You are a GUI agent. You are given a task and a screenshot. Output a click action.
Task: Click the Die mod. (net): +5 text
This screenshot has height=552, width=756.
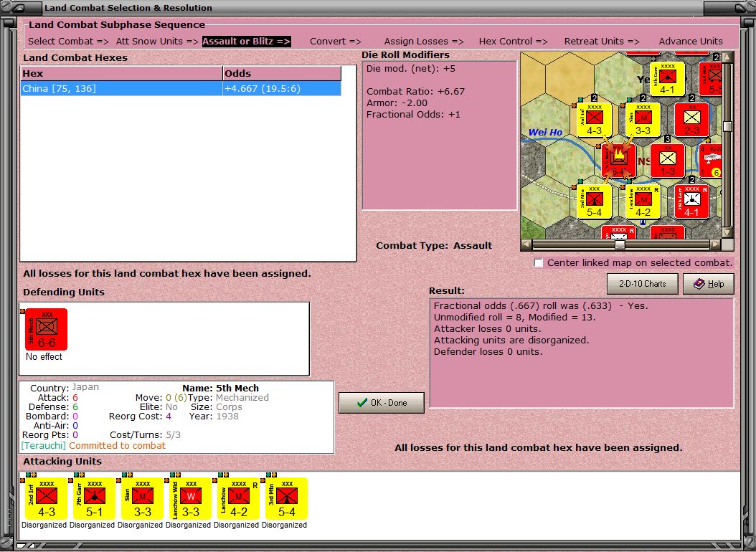pyautogui.click(x=411, y=68)
